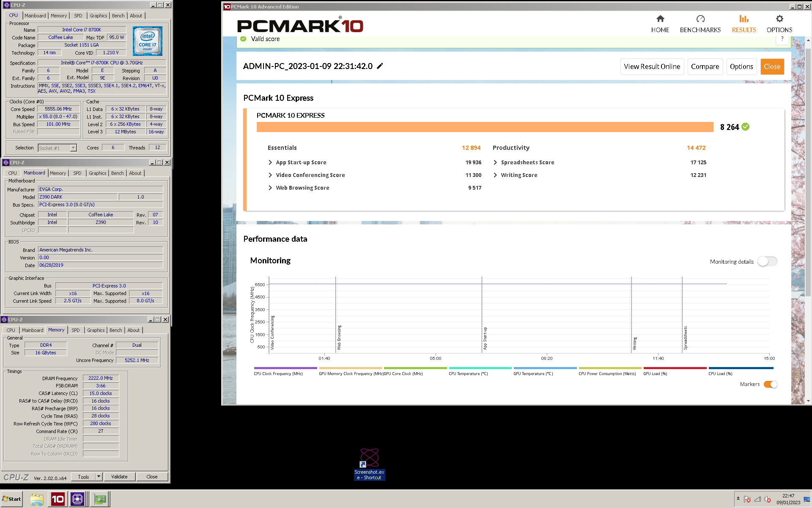Screen dimensions: 812x508
Task: Click the Intel Core i7 logo in CPU-Z
Action: (148, 41)
